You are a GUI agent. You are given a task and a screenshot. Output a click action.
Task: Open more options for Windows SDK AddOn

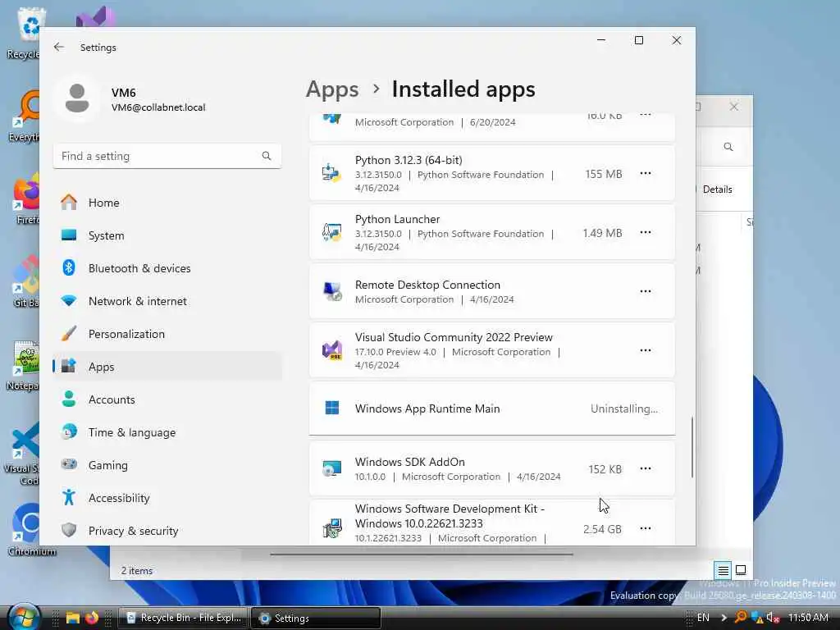pyautogui.click(x=646, y=468)
